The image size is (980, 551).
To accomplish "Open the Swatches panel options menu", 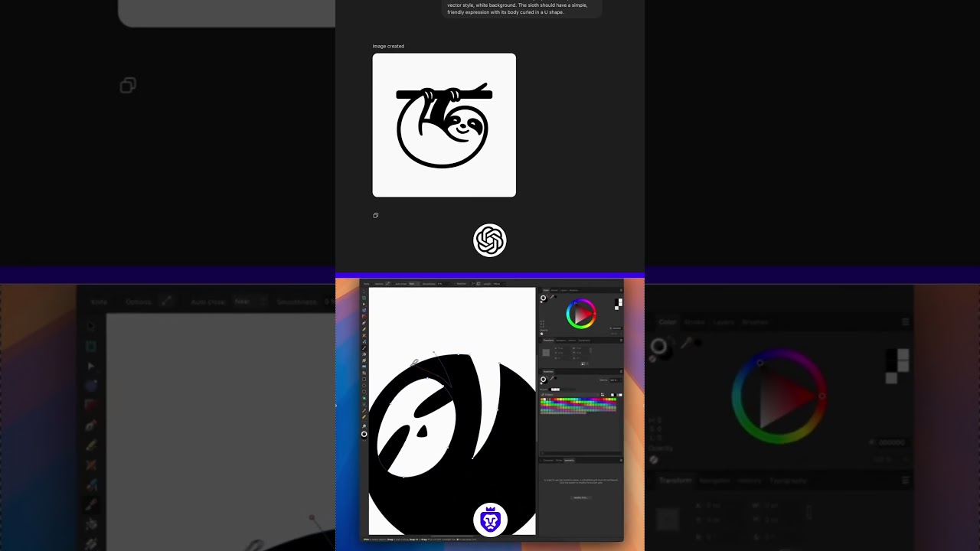I will tap(621, 371).
